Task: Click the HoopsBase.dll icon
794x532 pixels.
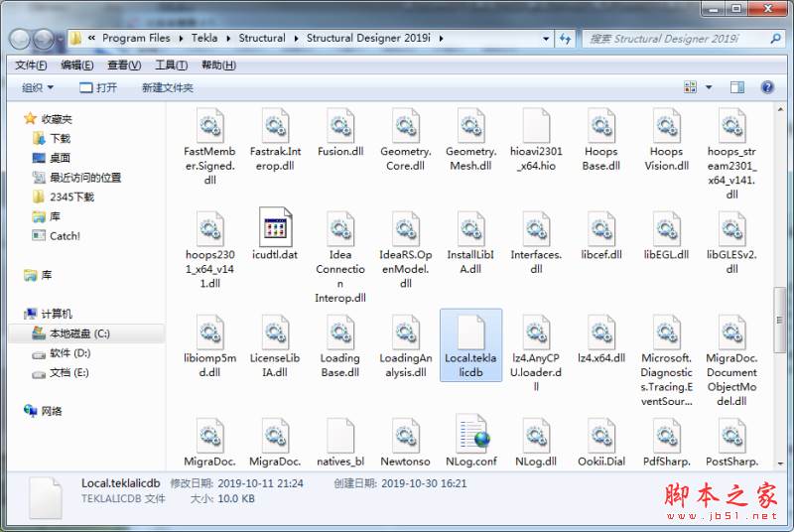Action: (601, 125)
